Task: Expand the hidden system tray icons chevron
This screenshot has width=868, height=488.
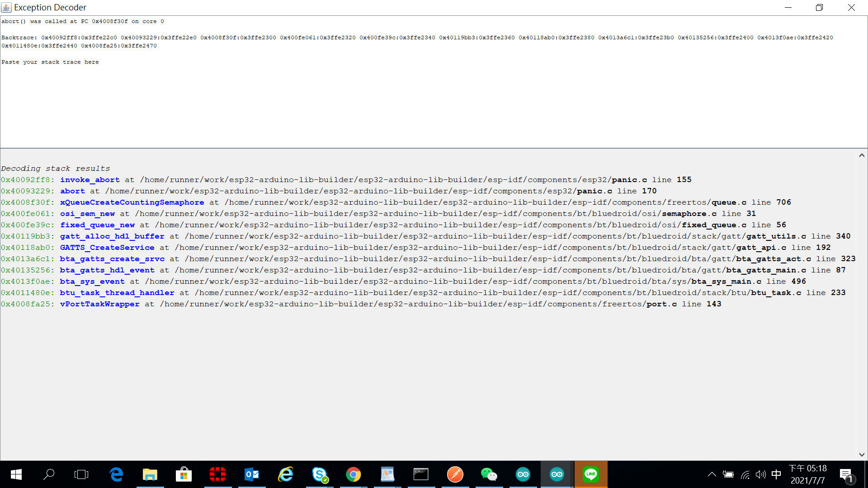Action: point(712,474)
